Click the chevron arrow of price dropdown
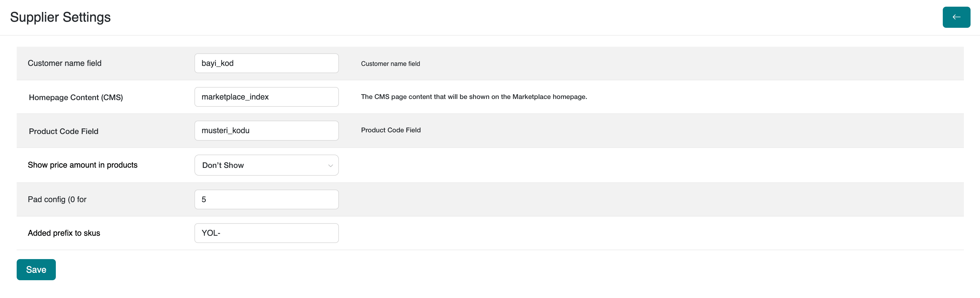The width and height of the screenshot is (980, 298). point(330,166)
